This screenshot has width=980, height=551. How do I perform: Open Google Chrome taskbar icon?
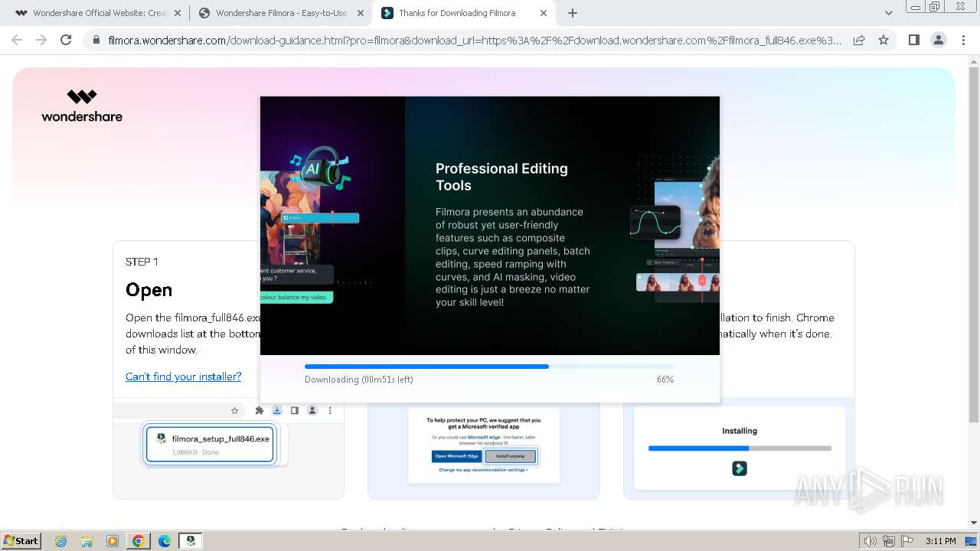139,541
